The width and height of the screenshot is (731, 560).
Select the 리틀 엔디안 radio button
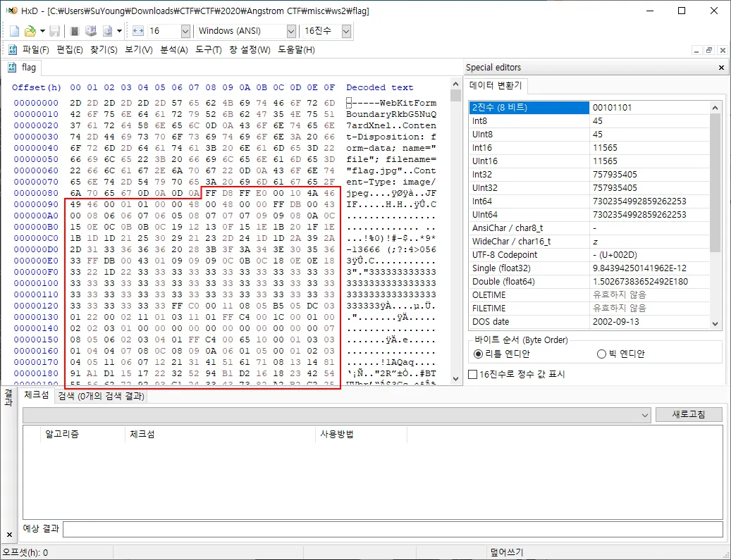pos(478,354)
